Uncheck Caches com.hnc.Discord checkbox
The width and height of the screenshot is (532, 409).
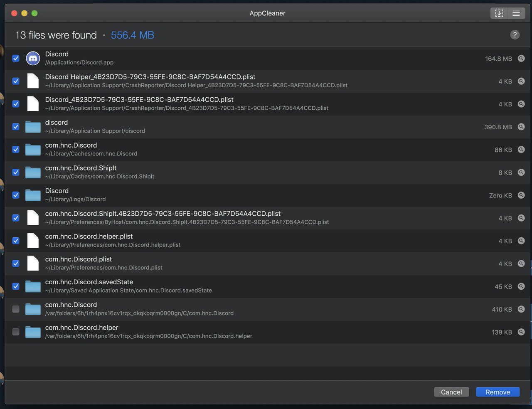(x=16, y=150)
